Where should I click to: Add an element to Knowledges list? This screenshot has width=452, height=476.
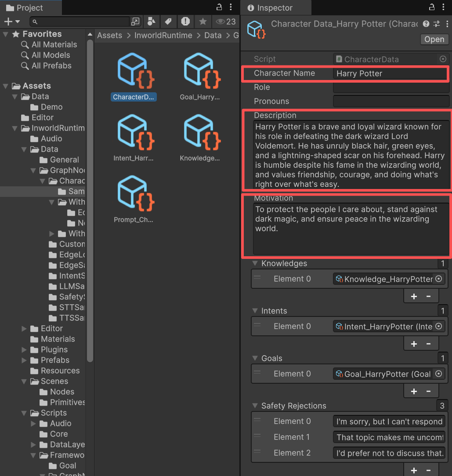tap(414, 296)
